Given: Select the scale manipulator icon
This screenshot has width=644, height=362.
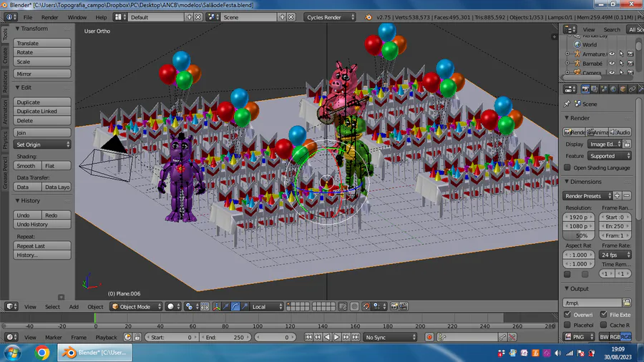Looking at the screenshot, I should [245, 307].
